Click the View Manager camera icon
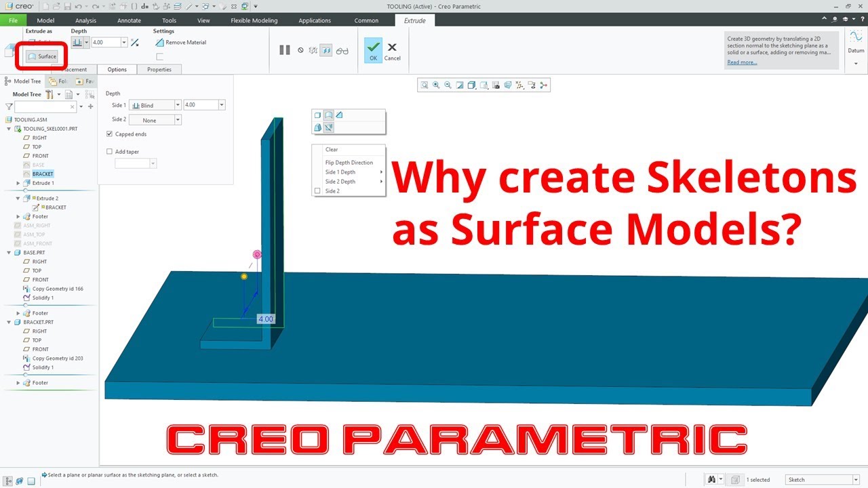The width and height of the screenshot is (868, 488). point(496,85)
